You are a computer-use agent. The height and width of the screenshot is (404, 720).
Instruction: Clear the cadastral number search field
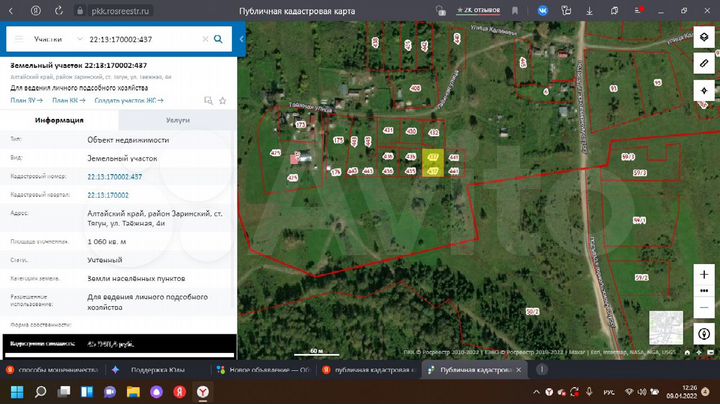click(205, 39)
